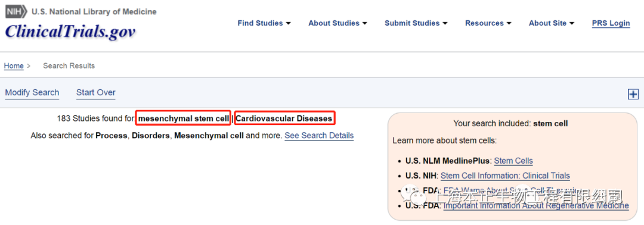Click the Cardiovascular Diseases search term
Image resolution: width=644 pixels, height=225 pixels.
click(284, 119)
